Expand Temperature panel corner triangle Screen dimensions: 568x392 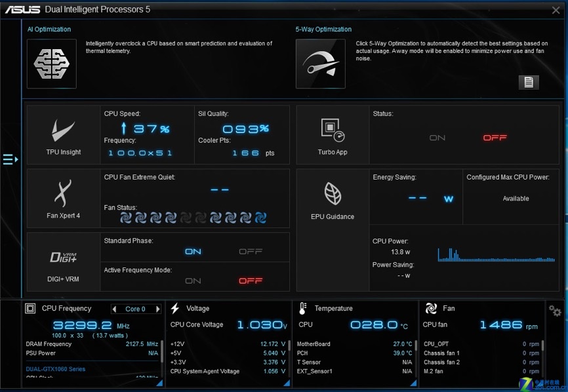(x=413, y=383)
